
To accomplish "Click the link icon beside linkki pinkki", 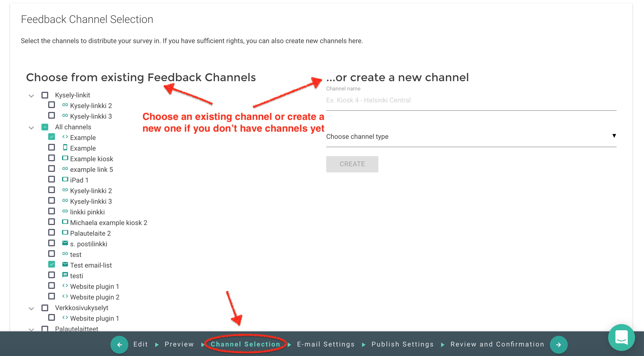I will (x=65, y=211).
